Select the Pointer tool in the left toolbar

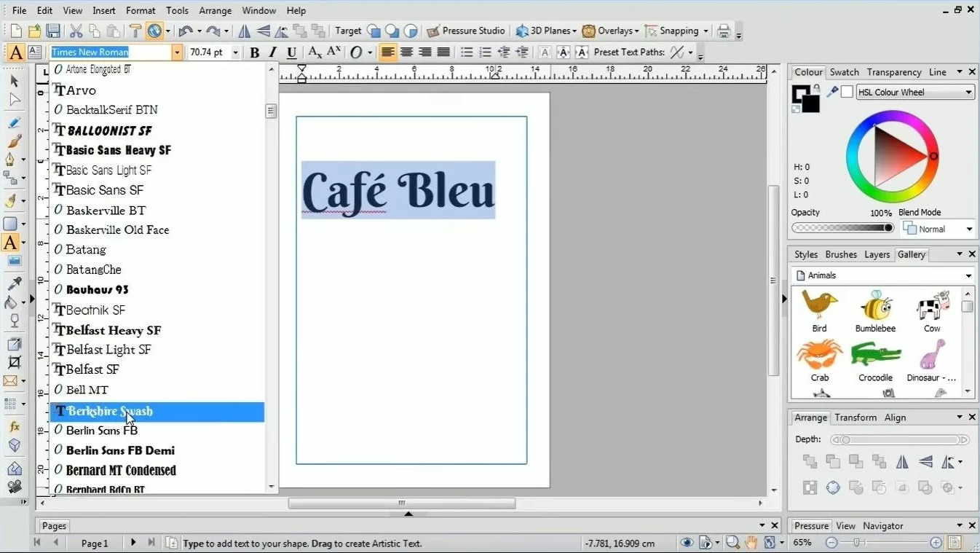tap(15, 81)
